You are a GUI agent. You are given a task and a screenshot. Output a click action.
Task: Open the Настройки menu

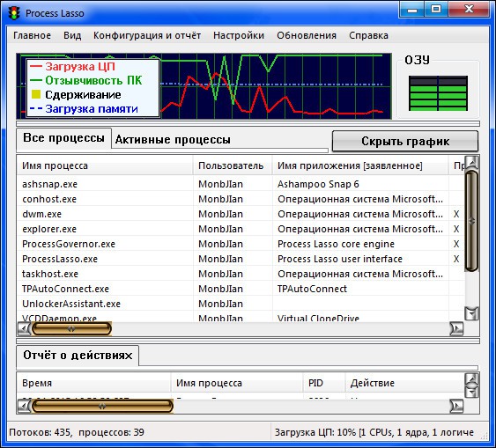click(239, 35)
